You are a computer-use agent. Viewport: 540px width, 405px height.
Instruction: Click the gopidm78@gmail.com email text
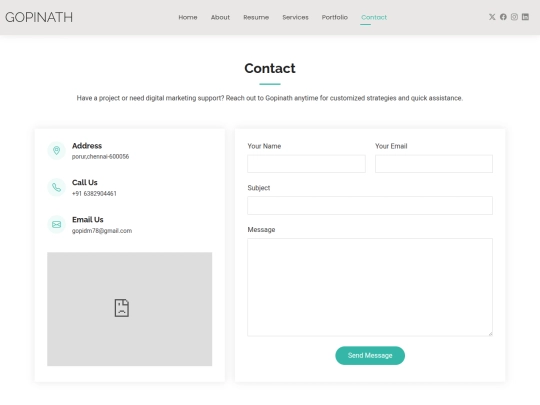[102, 231]
